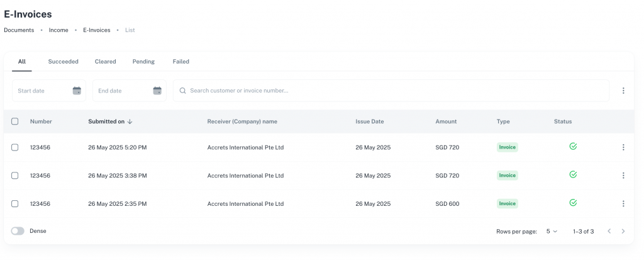Switch to the Failed tab
644x260 pixels.
[x=180, y=62]
